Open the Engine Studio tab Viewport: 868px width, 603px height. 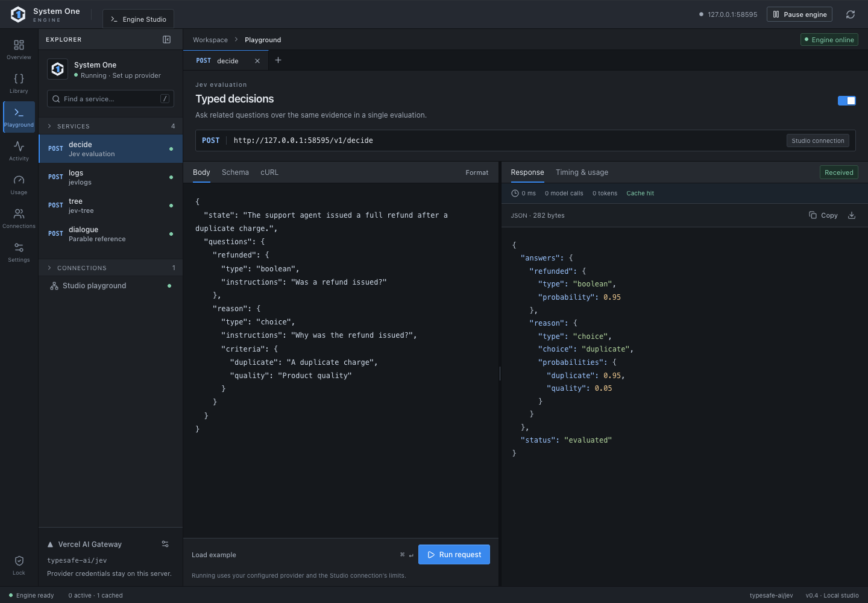(138, 19)
